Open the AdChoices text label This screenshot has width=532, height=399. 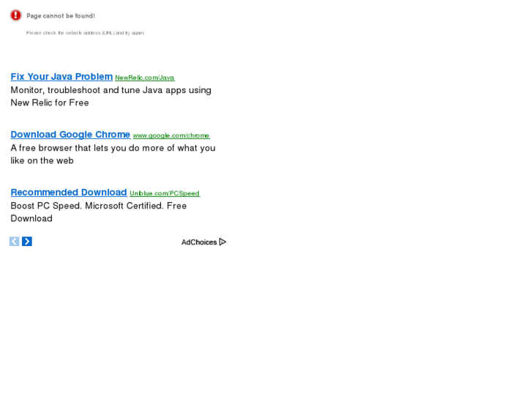[199, 242]
